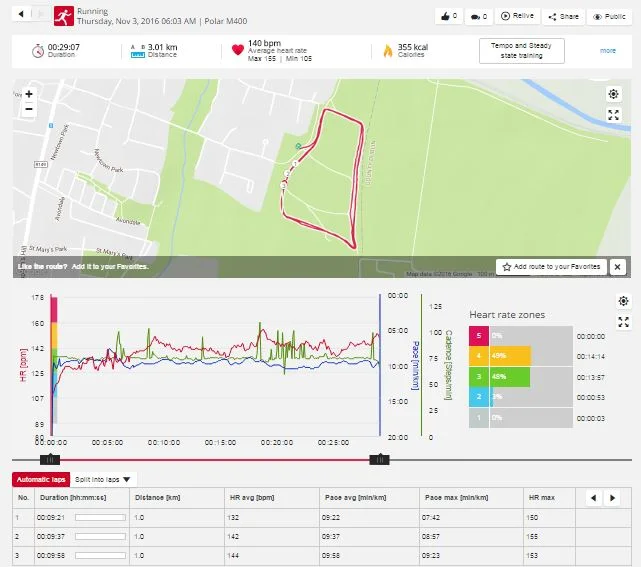Open the graph settings gear

tap(623, 301)
